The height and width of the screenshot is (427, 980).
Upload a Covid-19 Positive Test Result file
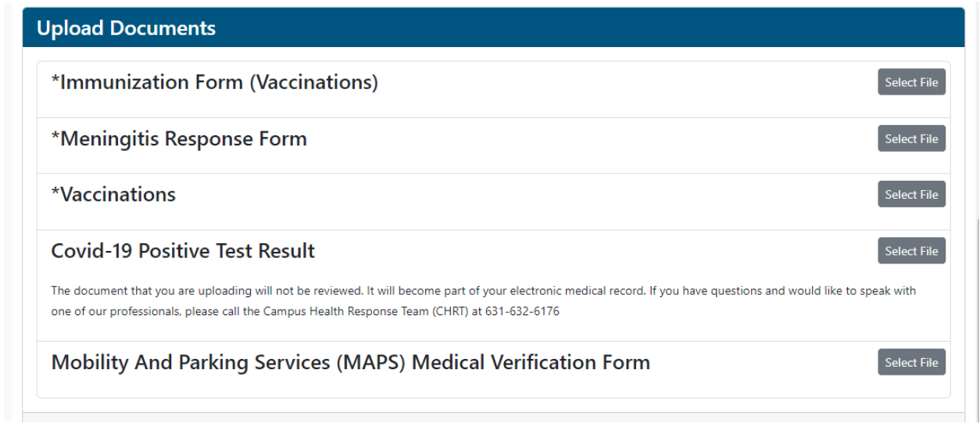[x=911, y=251]
